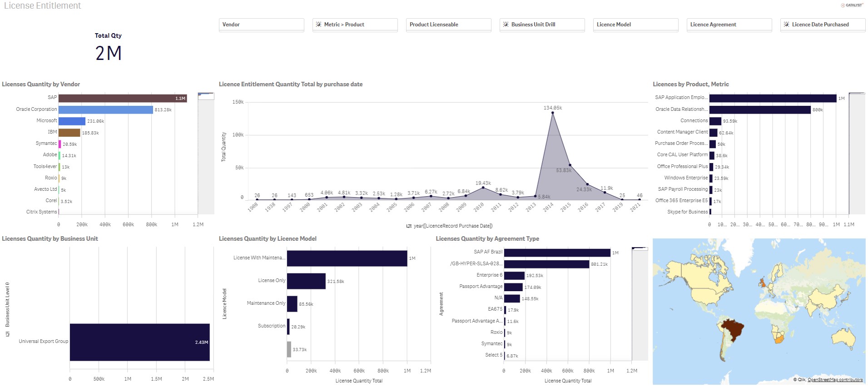The image size is (868, 387).
Task: Select the SAP AF Brazil agreement bar
Action: tap(557, 253)
